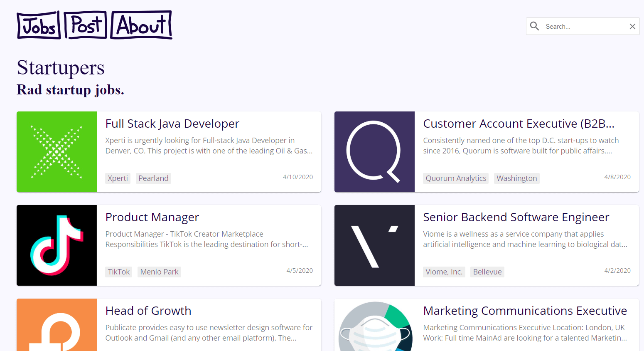The image size is (644, 351).
Task: Click the Pearland location tag
Action: click(x=153, y=178)
